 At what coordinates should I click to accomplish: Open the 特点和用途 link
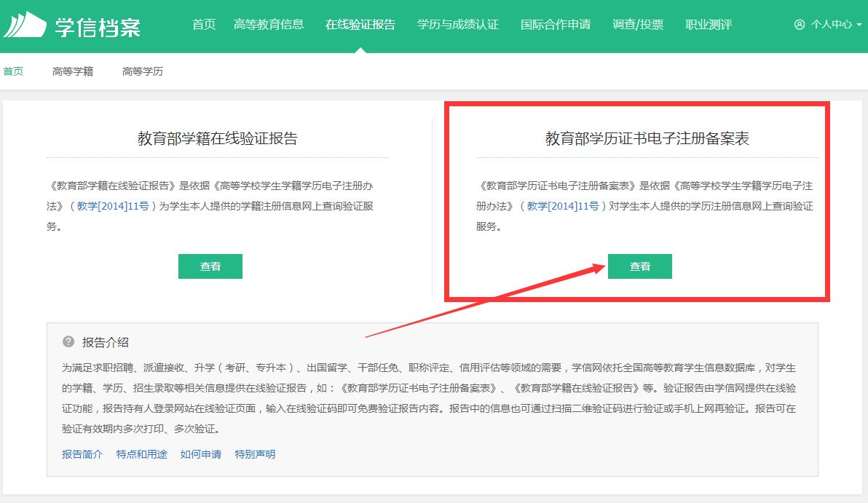coord(142,454)
